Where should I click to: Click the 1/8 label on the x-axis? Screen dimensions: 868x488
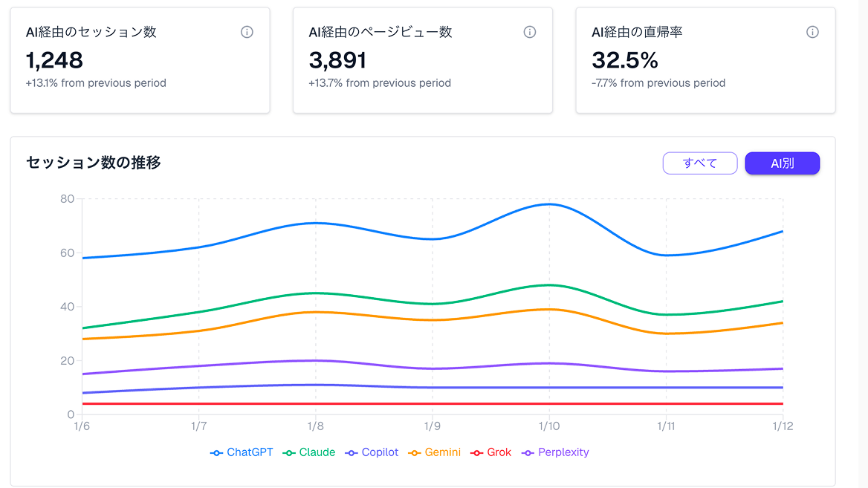pos(315,426)
